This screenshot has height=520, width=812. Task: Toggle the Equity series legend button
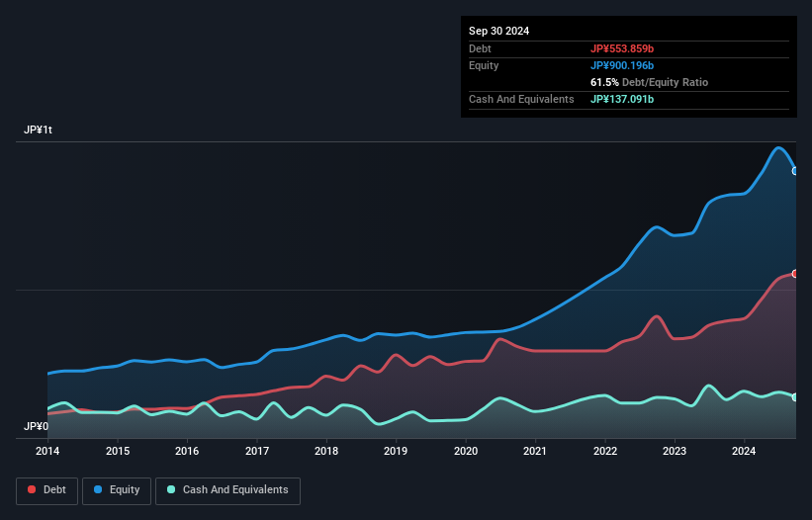117,490
